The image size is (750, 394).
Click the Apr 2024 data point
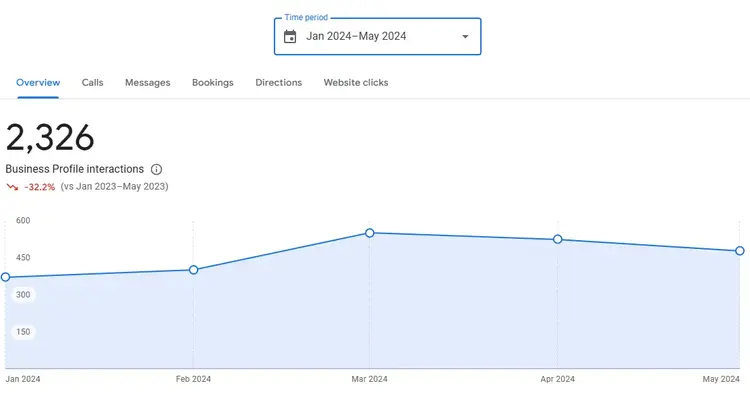(x=558, y=239)
